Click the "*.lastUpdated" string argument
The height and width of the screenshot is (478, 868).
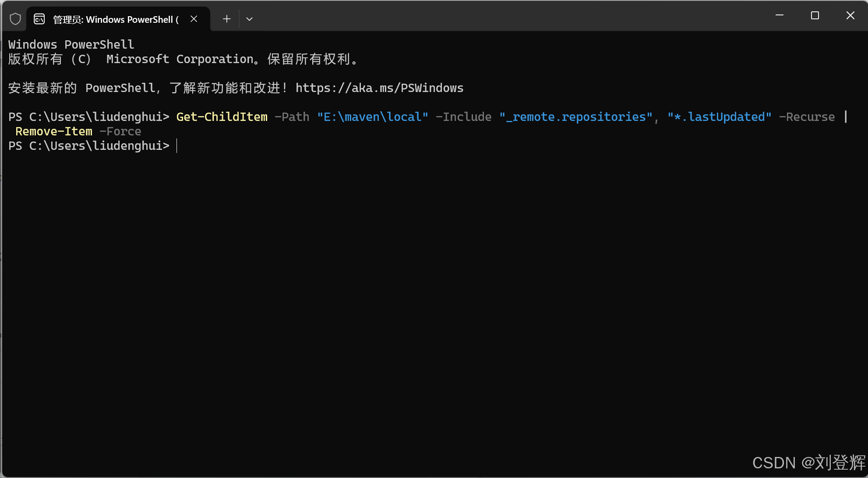coord(719,117)
